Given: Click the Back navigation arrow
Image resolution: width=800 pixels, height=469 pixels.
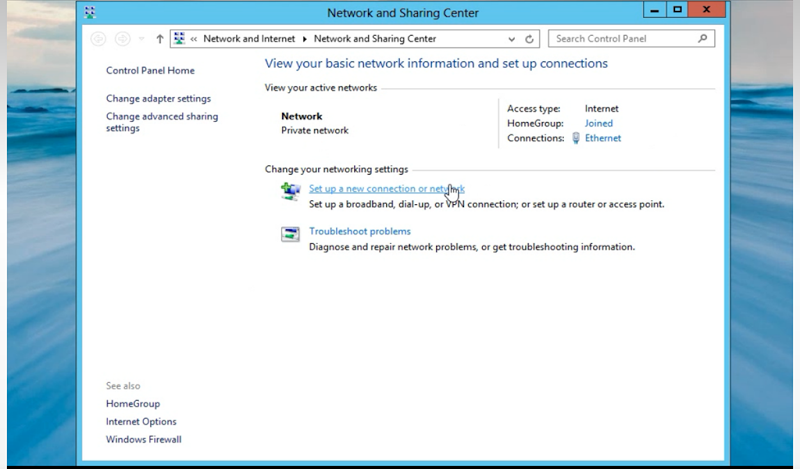Looking at the screenshot, I should tap(98, 39).
